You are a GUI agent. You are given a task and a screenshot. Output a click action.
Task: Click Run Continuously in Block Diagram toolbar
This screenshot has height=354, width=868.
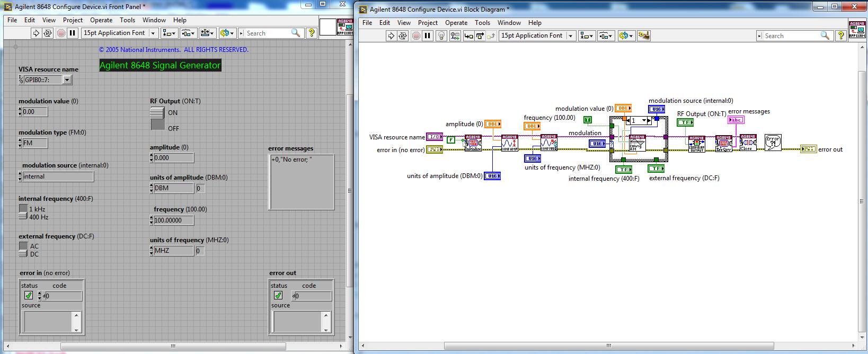403,36
